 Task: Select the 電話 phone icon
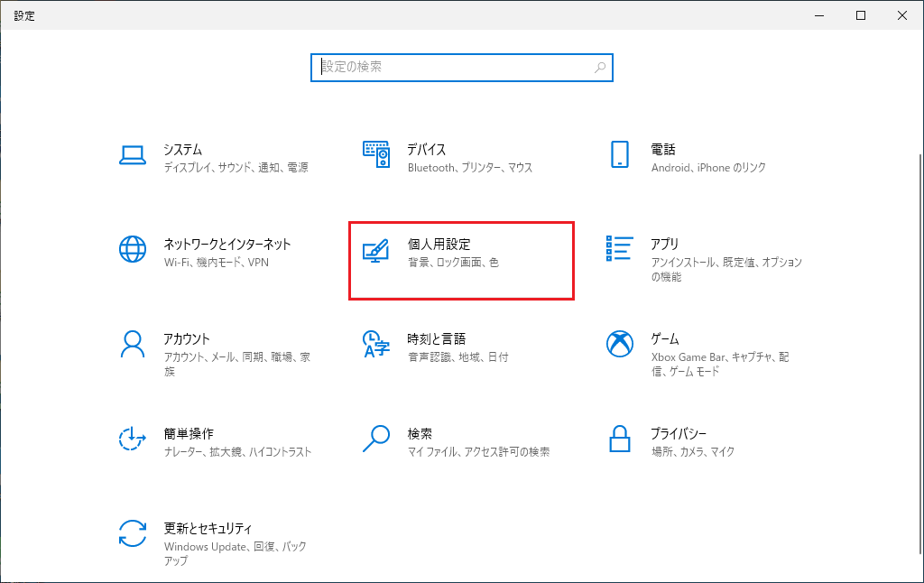click(x=619, y=155)
